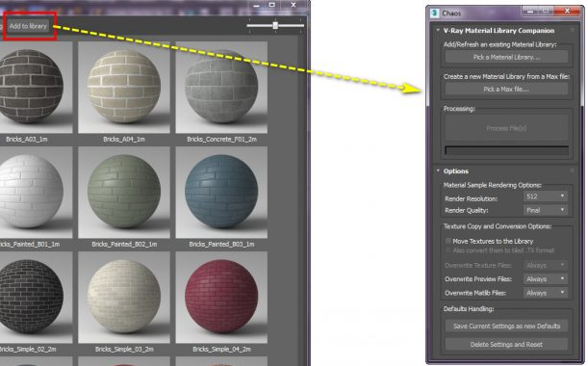Screen dimensions: 588x366
Task: Click Save Current Settings as new Defaults
Action: coord(506,326)
